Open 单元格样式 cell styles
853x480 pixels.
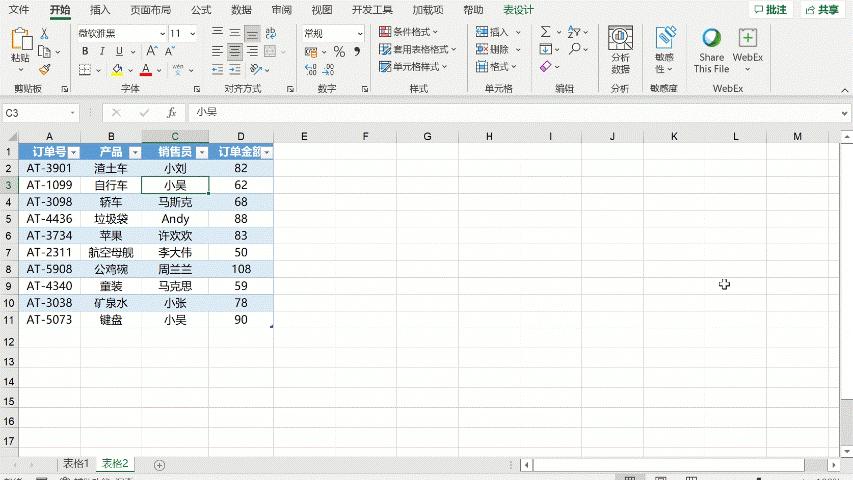[413, 66]
